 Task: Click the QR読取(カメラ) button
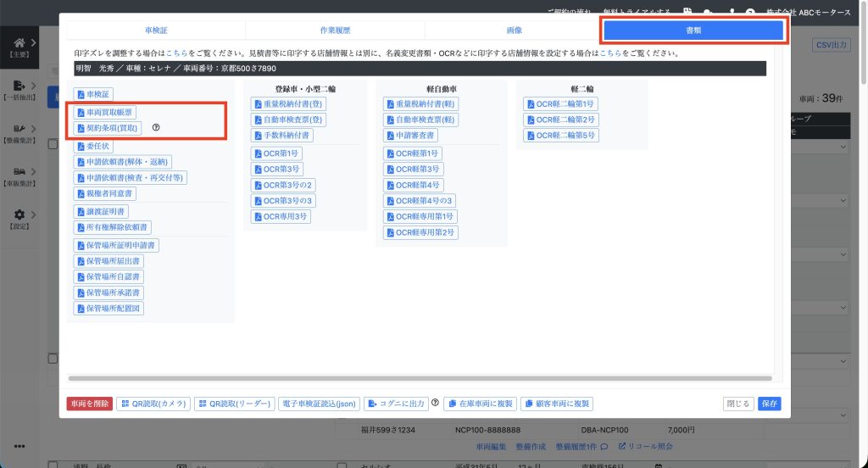pyautogui.click(x=153, y=404)
